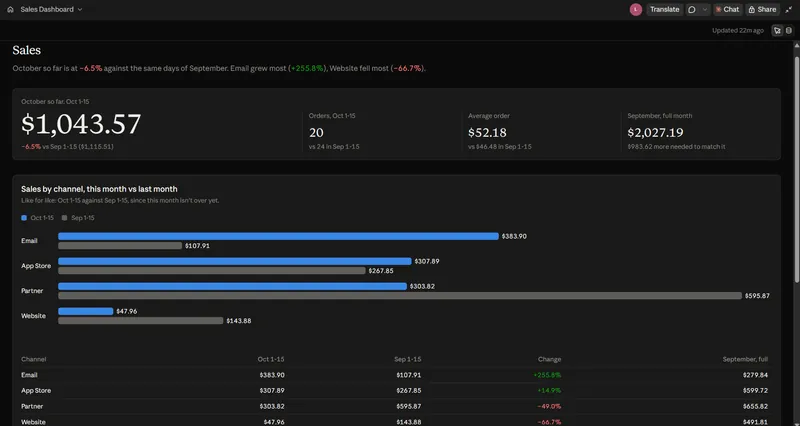The image size is (800, 426).
Task: Click "vs $46.48 in Sep 1-15" text
Action: pyautogui.click(x=499, y=147)
